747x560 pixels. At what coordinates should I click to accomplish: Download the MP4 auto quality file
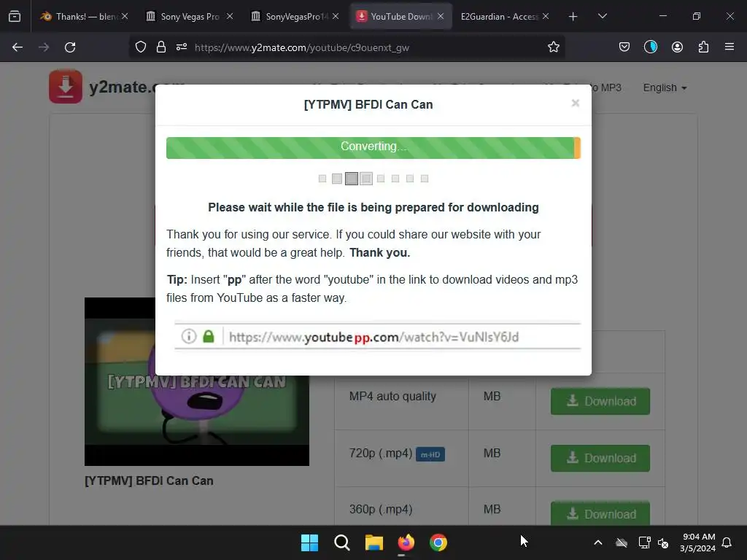(600, 401)
